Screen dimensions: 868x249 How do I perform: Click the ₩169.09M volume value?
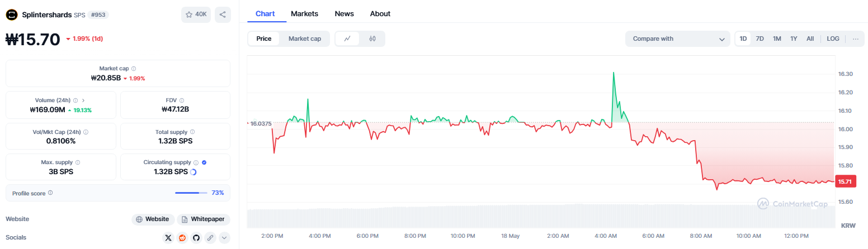tap(48, 110)
